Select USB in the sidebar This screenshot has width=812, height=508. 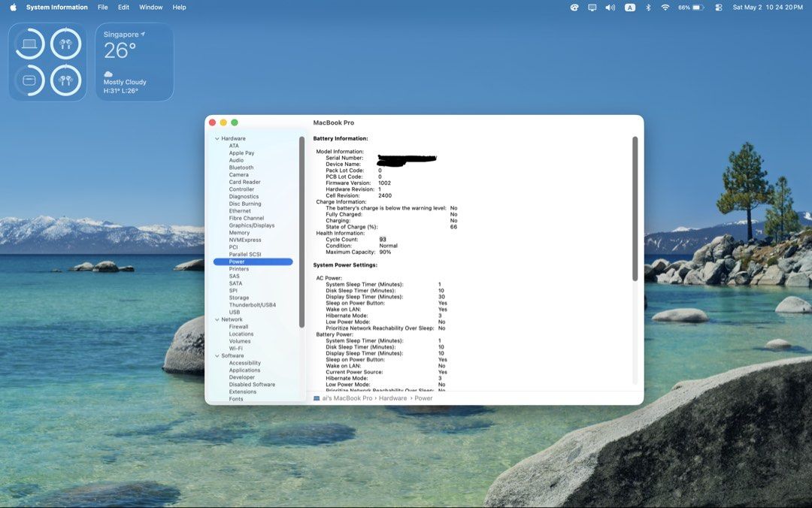(x=235, y=313)
